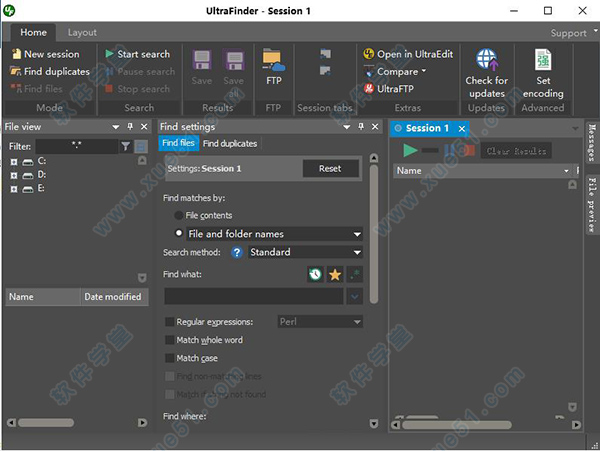Switch to the Layout ribbon tab

point(82,33)
